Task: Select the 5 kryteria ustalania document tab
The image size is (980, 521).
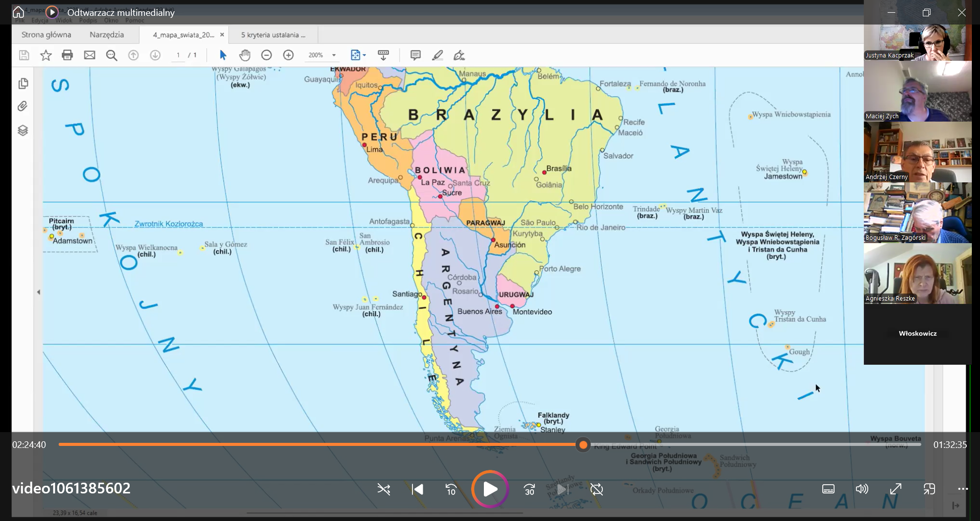Action: (273, 35)
